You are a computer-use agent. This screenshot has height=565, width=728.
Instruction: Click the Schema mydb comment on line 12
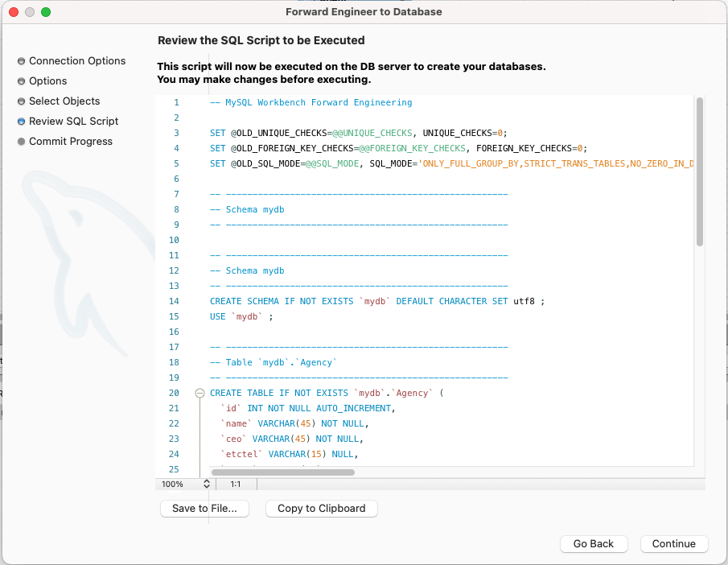pos(247,271)
